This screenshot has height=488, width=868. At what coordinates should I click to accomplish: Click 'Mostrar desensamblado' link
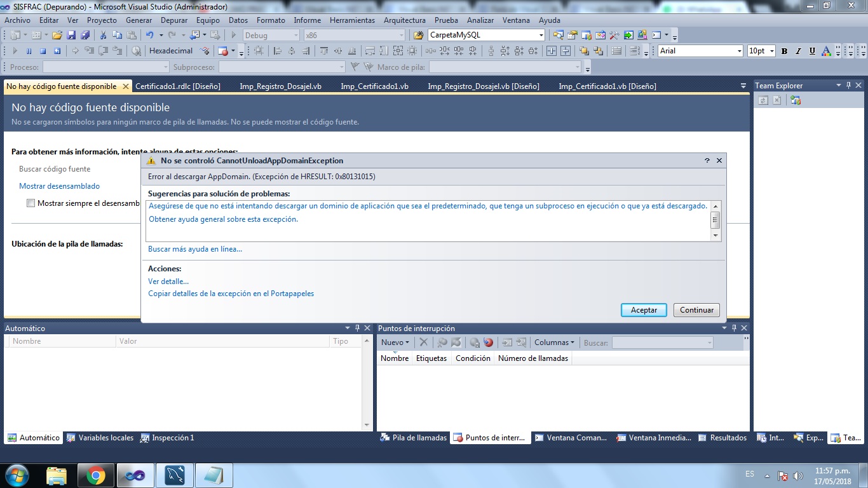point(59,186)
